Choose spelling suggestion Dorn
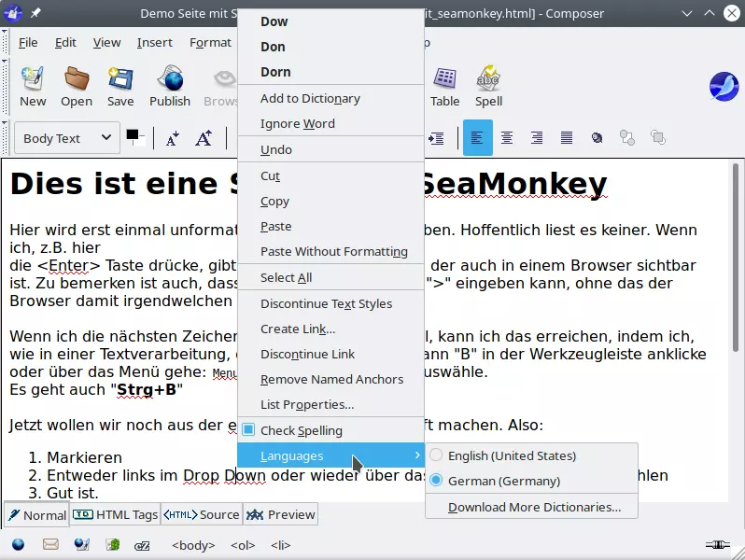The width and height of the screenshot is (745, 560). pos(330,72)
